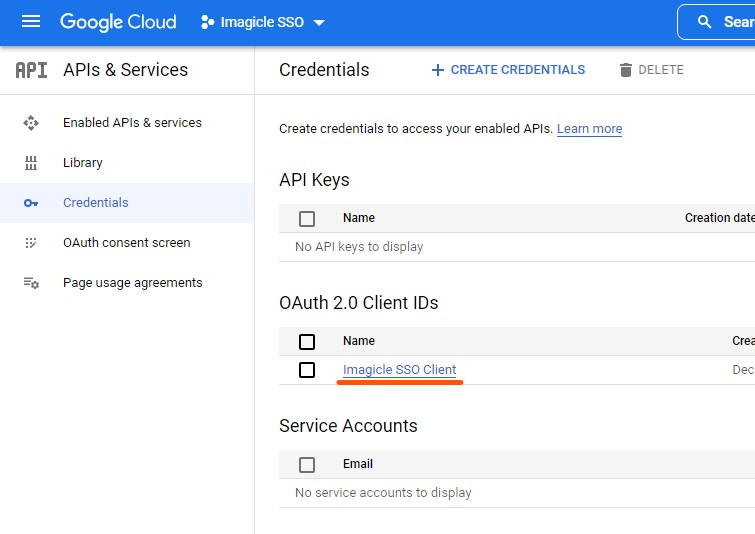This screenshot has height=534, width=755.
Task: Open the Library menu item
Action: click(x=83, y=163)
